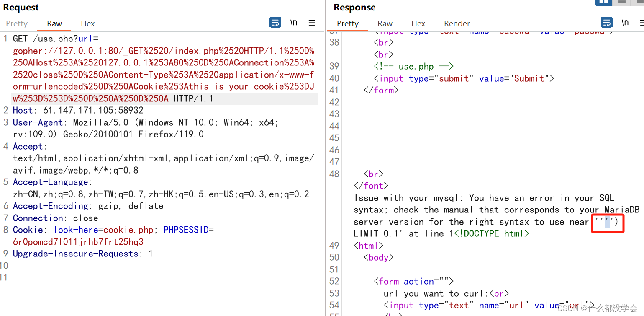Click the gopher://127.0.0.1:80 payload line
Screen dimensions: 644x316
164,51
